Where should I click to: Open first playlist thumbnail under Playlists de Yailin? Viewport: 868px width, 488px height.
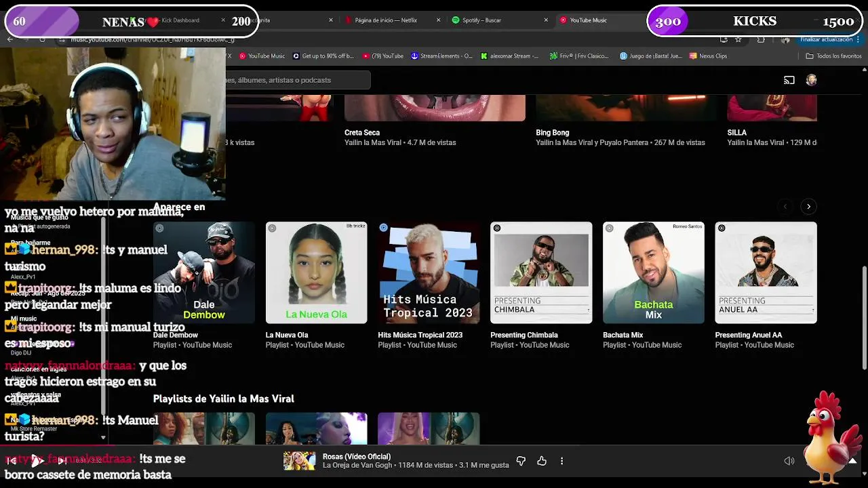tap(204, 428)
